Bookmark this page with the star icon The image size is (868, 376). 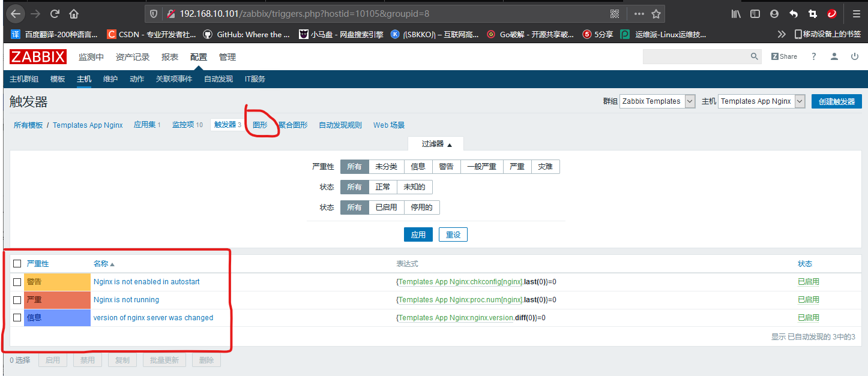tap(656, 13)
